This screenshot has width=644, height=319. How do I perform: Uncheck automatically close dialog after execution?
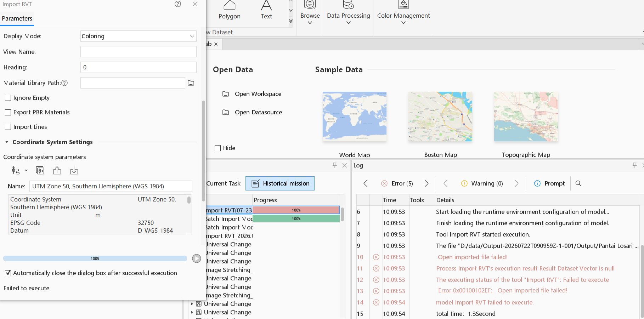click(8, 273)
